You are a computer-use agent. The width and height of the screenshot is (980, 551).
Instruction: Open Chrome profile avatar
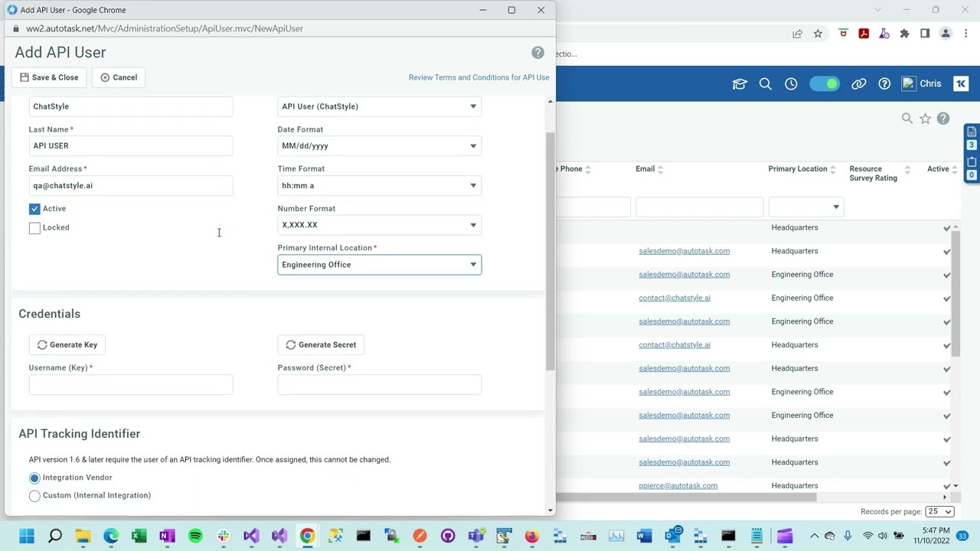[946, 34]
